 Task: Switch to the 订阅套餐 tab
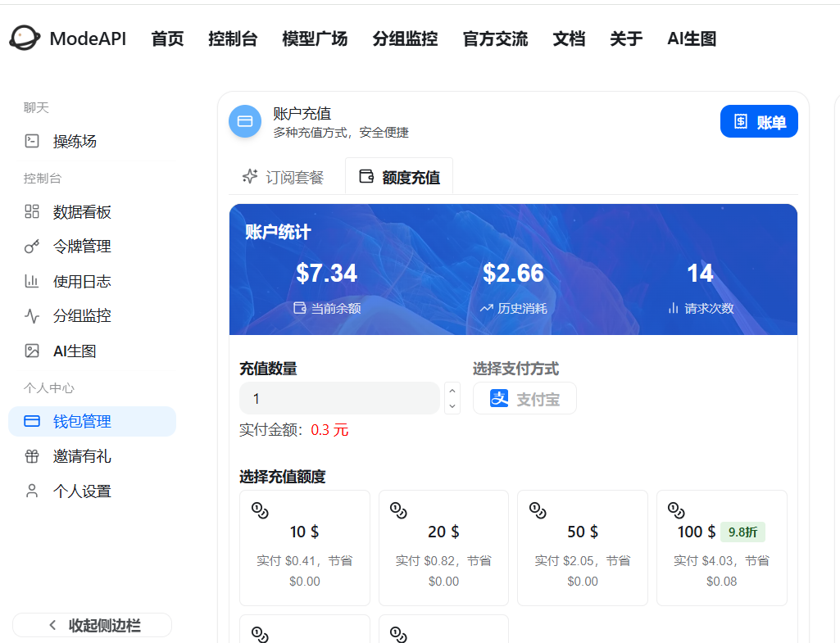284,177
